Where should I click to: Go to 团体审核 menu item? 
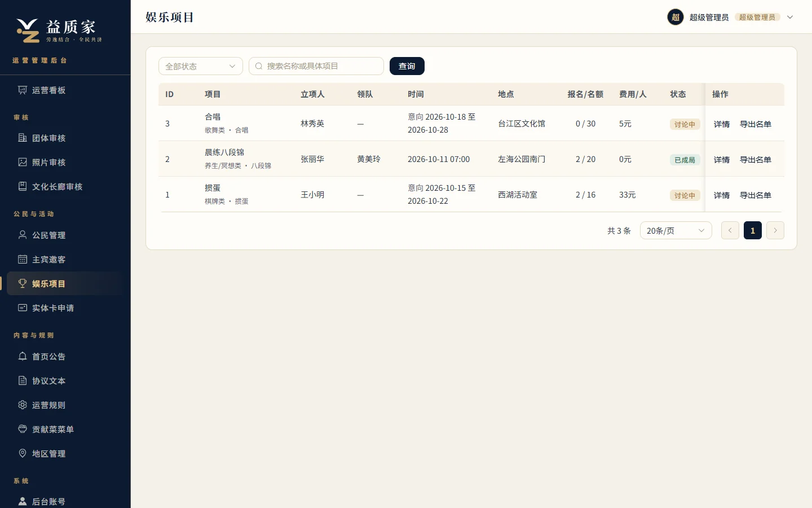pyautogui.click(x=65, y=138)
